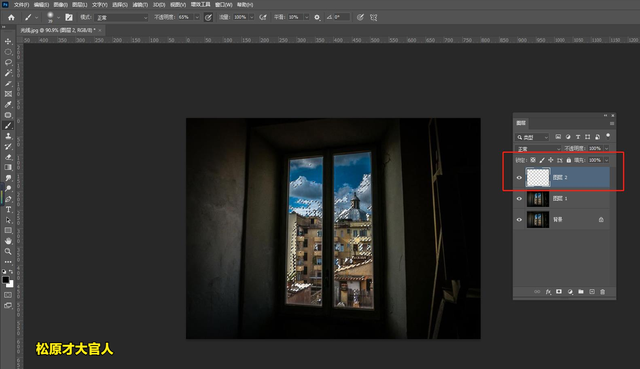Select the Magic Wand tool

8,73
